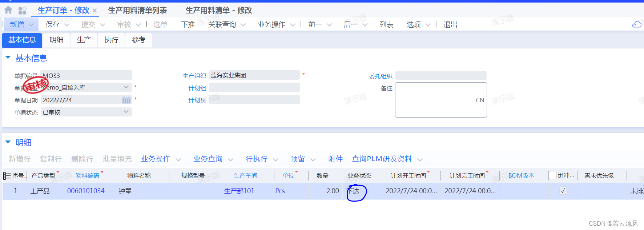Open the 单据类型 dropdown
The height and width of the screenshot is (230, 644).
coord(126,87)
